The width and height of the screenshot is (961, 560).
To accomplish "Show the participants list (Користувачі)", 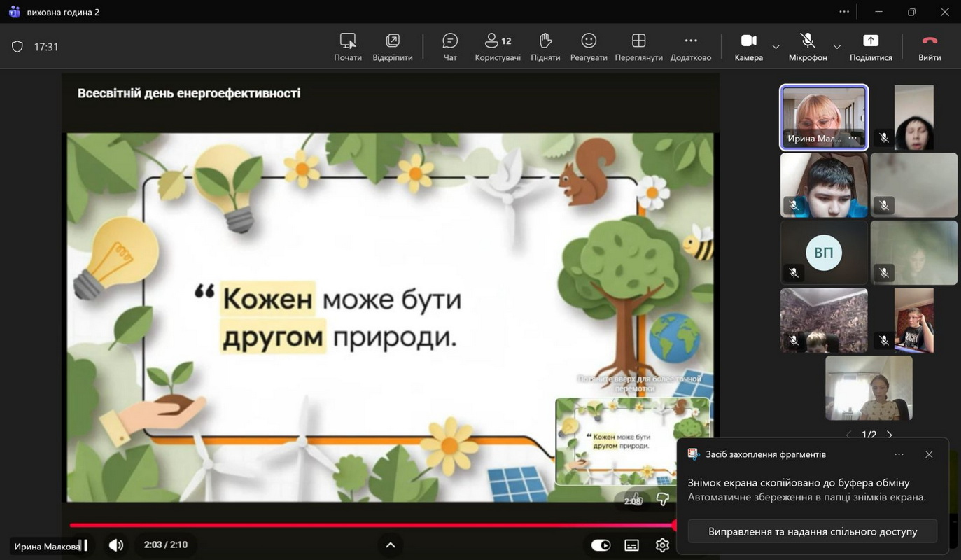I will pos(497,47).
